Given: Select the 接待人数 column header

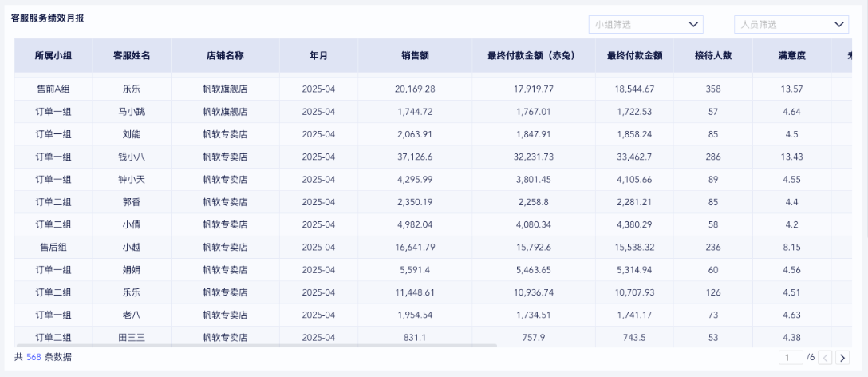Looking at the screenshot, I should pos(713,56).
